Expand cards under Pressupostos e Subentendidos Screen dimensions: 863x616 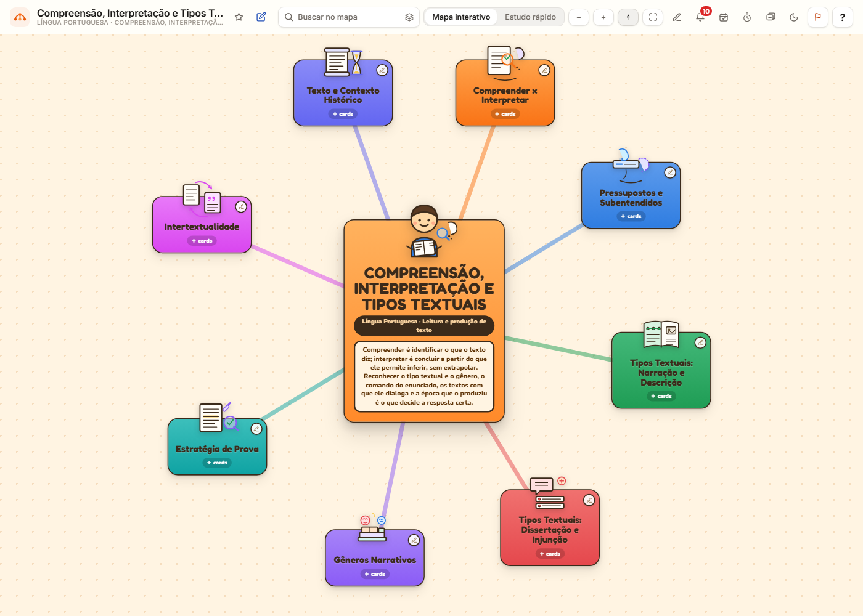click(x=631, y=216)
